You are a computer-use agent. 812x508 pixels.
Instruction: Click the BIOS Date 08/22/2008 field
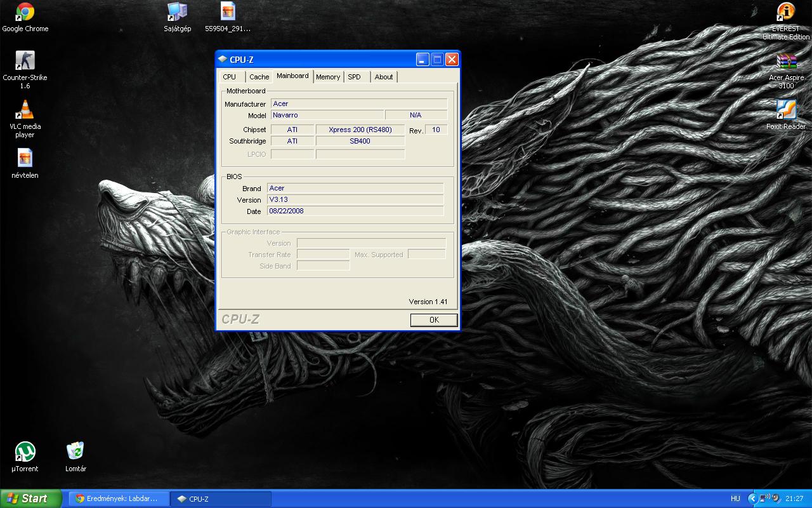coord(355,211)
